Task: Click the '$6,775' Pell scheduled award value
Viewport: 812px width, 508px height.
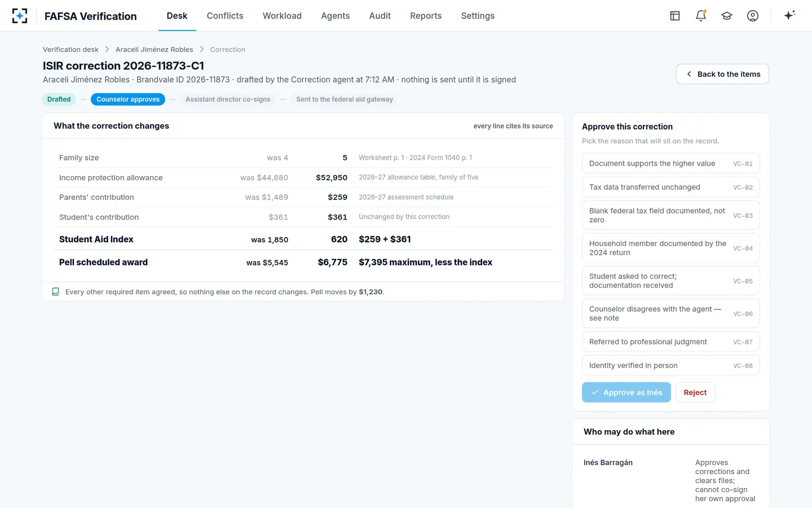Action: [x=333, y=262]
